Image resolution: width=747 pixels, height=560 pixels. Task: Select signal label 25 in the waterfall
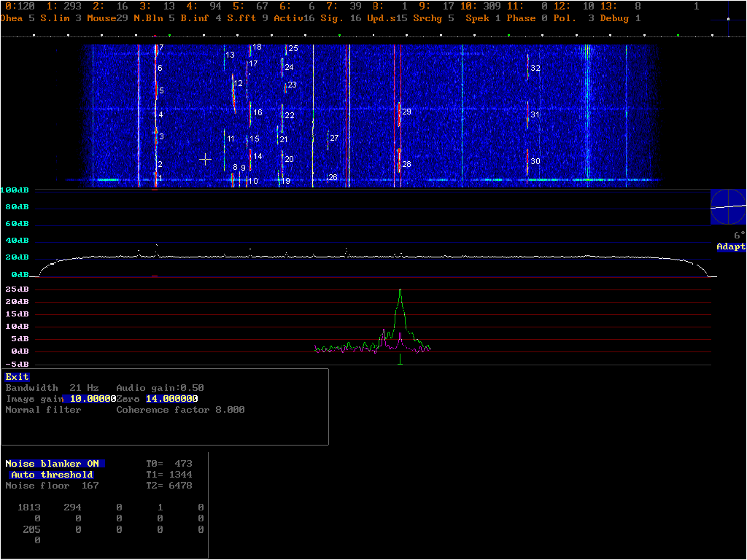click(293, 48)
